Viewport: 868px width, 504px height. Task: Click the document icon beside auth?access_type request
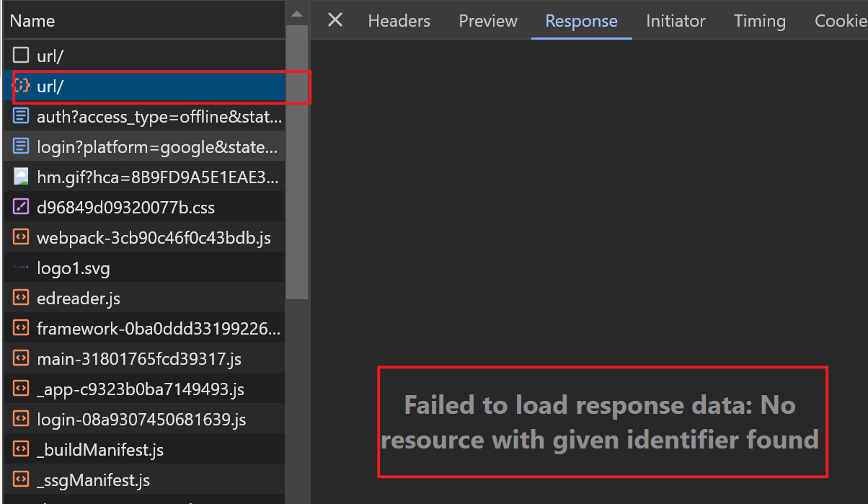22,116
